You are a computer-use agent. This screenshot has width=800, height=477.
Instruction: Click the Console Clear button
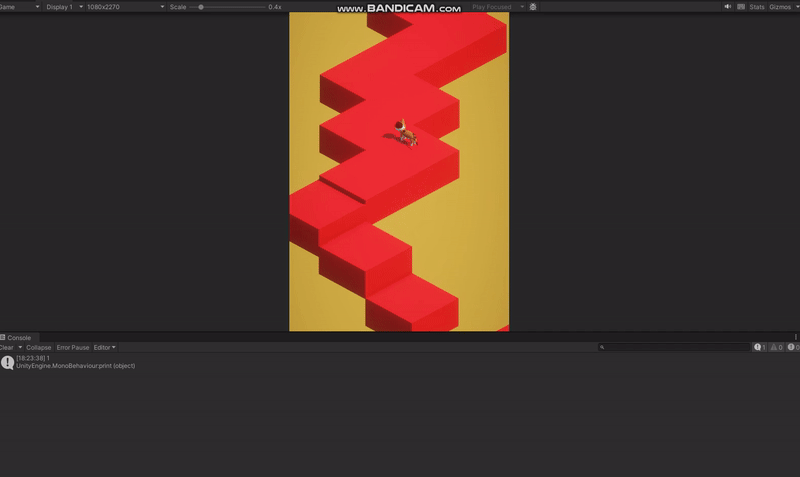(x=7, y=347)
